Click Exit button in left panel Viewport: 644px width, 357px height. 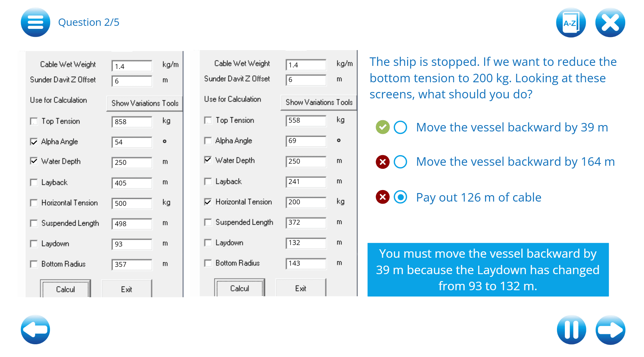126,289
